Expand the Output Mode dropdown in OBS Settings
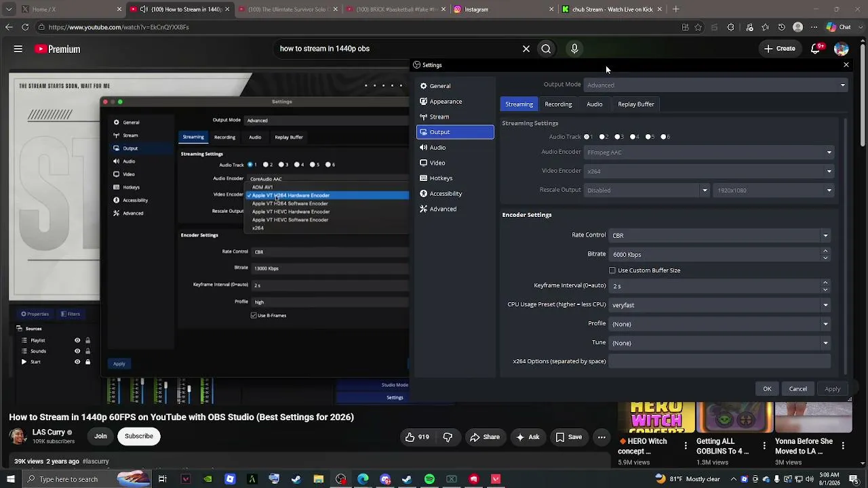The width and height of the screenshot is (868, 488). 716,85
